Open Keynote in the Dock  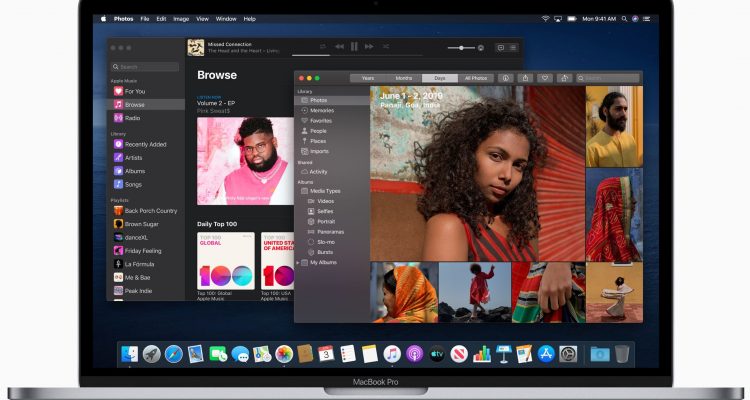click(503, 354)
